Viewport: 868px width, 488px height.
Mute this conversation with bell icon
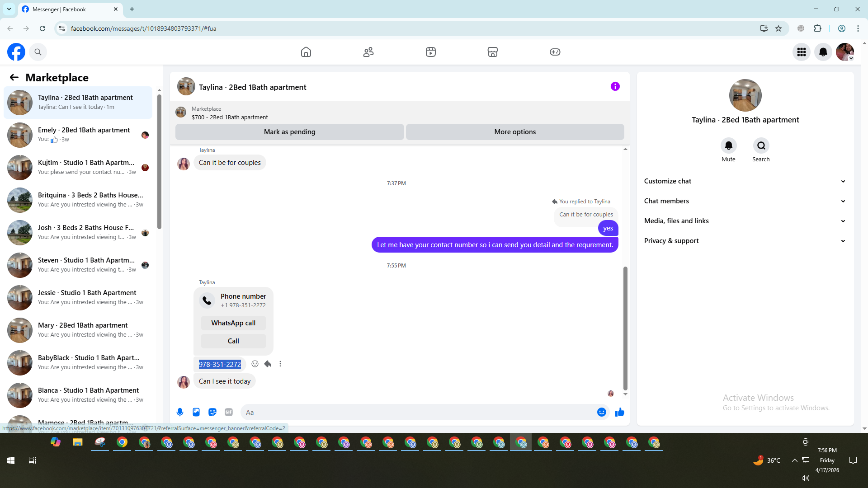[x=728, y=145]
